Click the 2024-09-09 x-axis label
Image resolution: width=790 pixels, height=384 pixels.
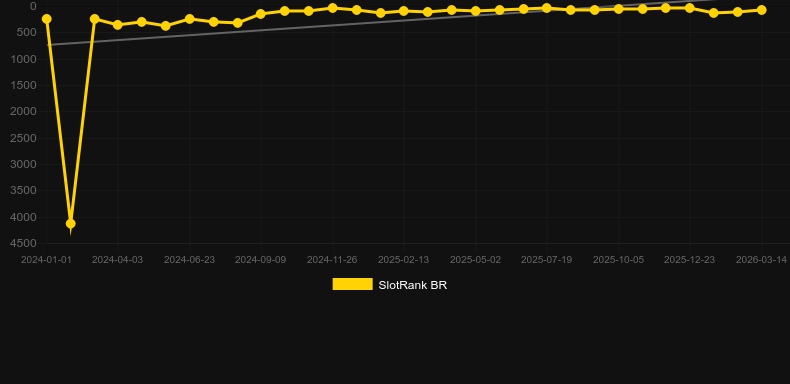(x=260, y=260)
